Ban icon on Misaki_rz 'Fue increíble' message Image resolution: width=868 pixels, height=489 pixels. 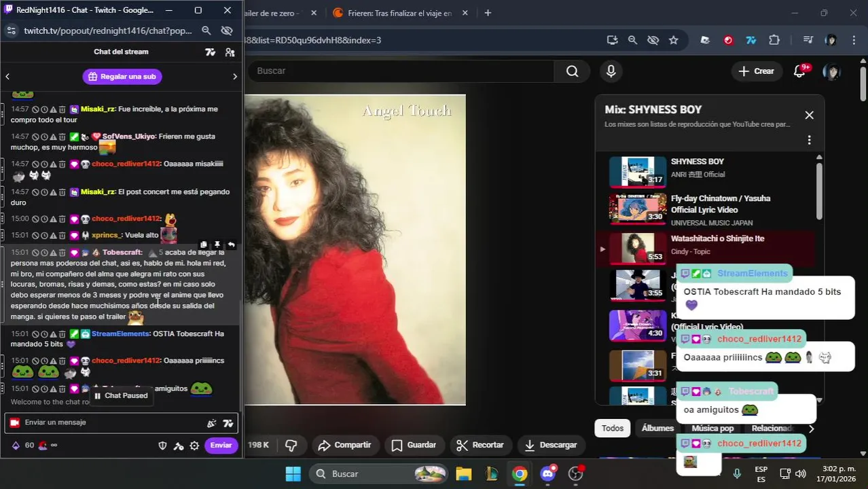pos(35,109)
